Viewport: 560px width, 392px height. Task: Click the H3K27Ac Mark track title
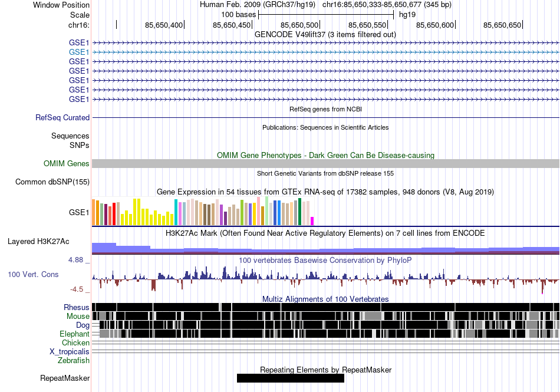(x=325, y=233)
